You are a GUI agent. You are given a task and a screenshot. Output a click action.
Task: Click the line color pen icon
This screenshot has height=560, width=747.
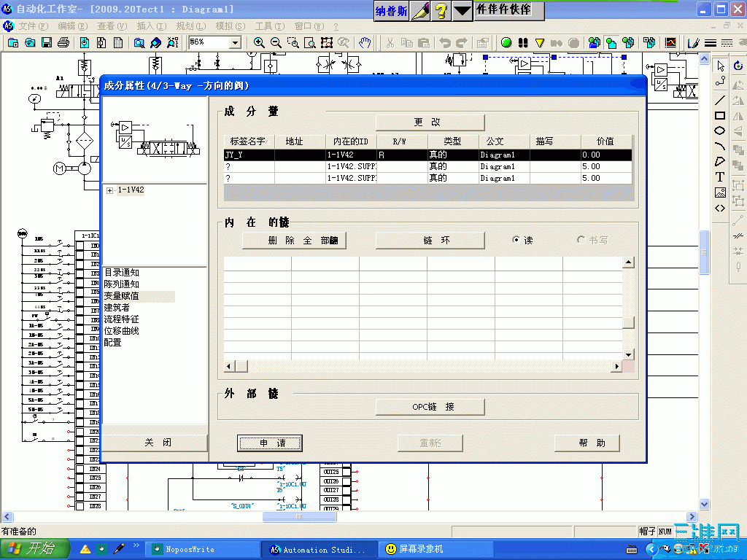click(x=693, y=43)
